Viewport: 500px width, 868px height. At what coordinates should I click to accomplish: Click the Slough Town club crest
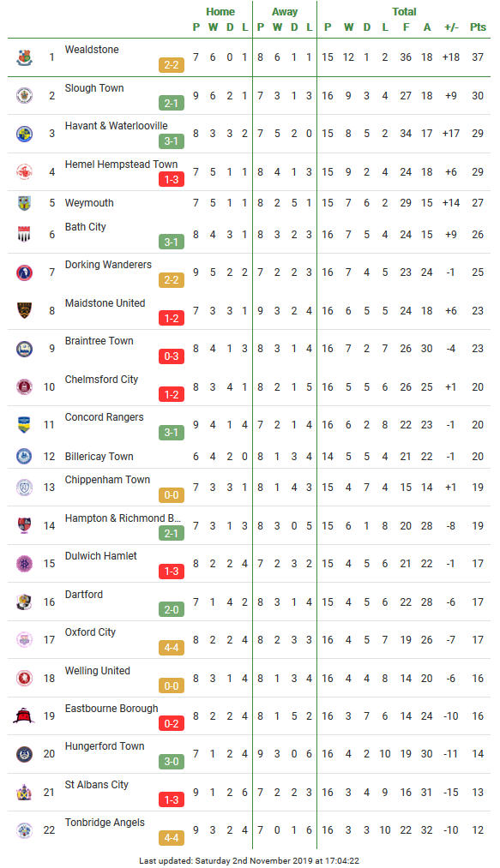pyautogui.click(x=24, y=95)
